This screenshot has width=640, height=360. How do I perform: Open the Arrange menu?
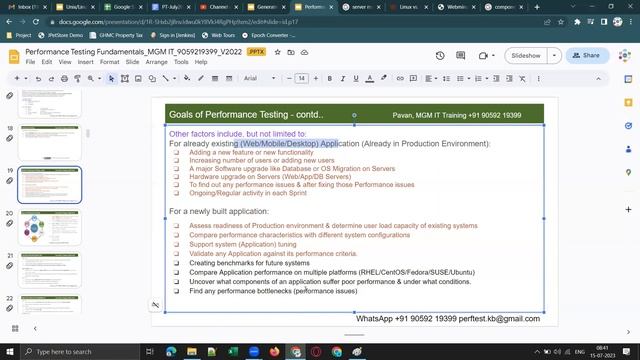[156, 62]
